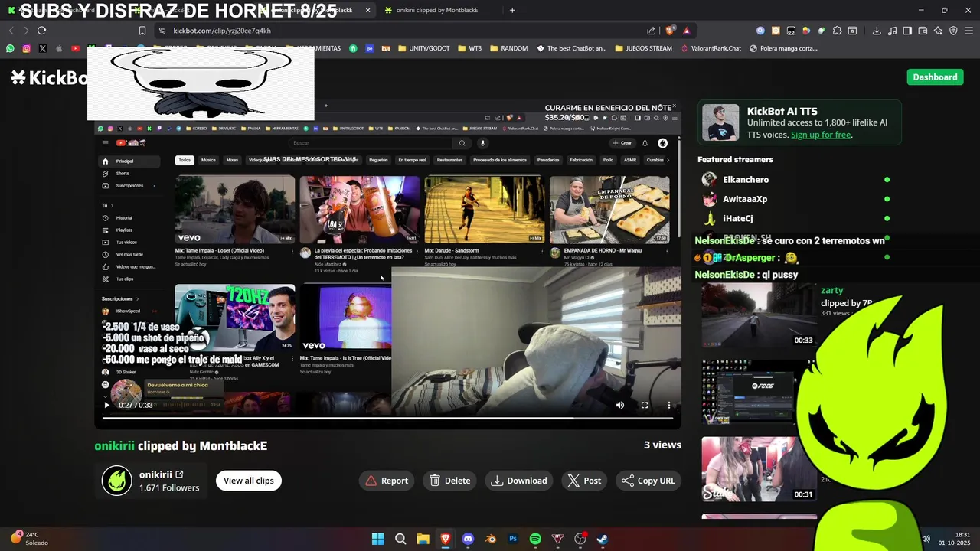Open a new browser tab with plus
The image size is (980, 551).
click(x=512, y=10)
